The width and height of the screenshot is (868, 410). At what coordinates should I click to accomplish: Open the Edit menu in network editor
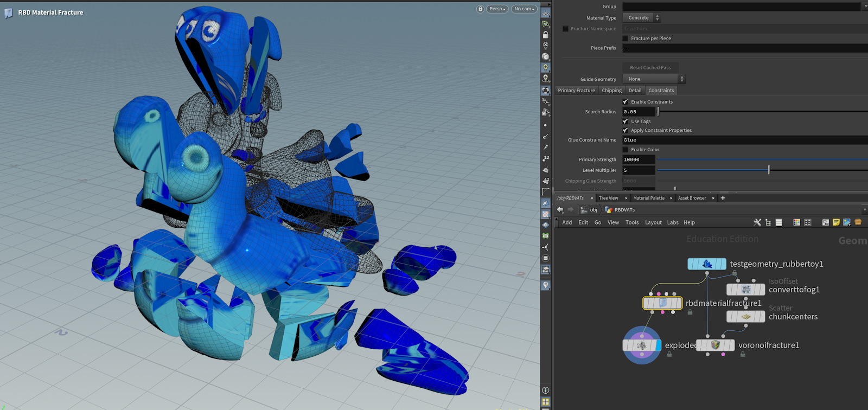(583, 222)
